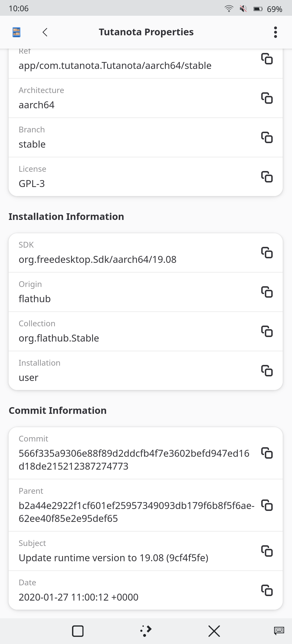Screen dimensions: 292x644
Task: Go back from Tutanota Properties
Action: click(x=45, y=32)
